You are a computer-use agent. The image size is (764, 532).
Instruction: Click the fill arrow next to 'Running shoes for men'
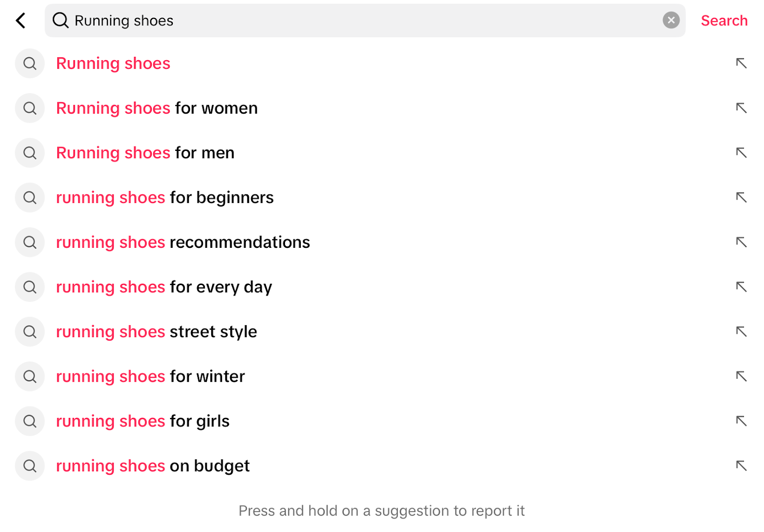click(x=741, y=153)
